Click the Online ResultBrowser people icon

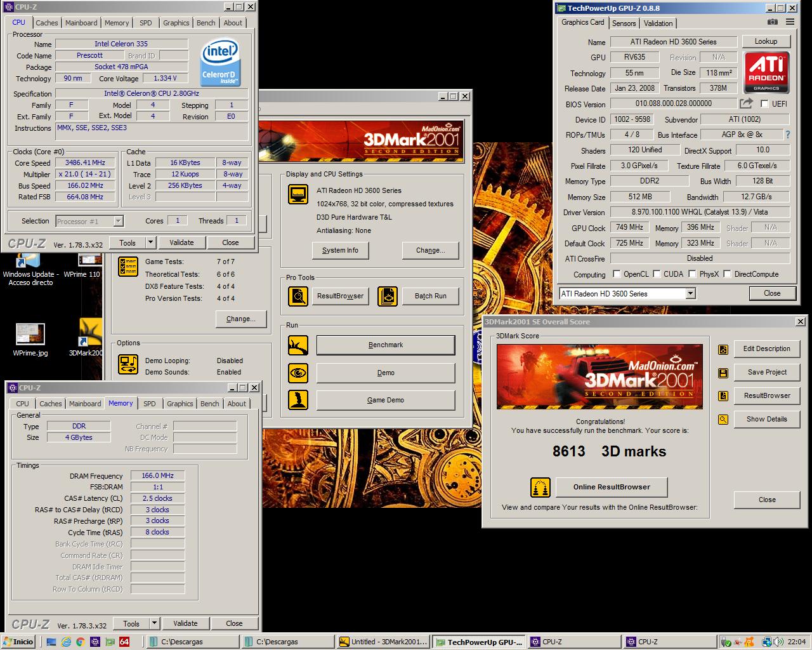(x=540, y=487)
